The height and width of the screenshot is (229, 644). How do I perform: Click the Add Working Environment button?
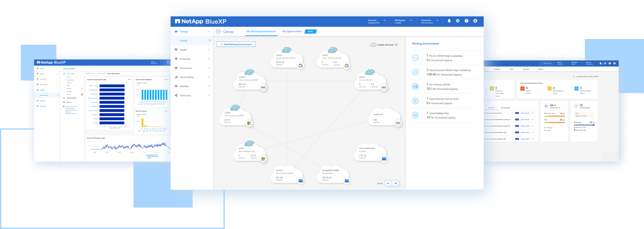coord(236,44)
